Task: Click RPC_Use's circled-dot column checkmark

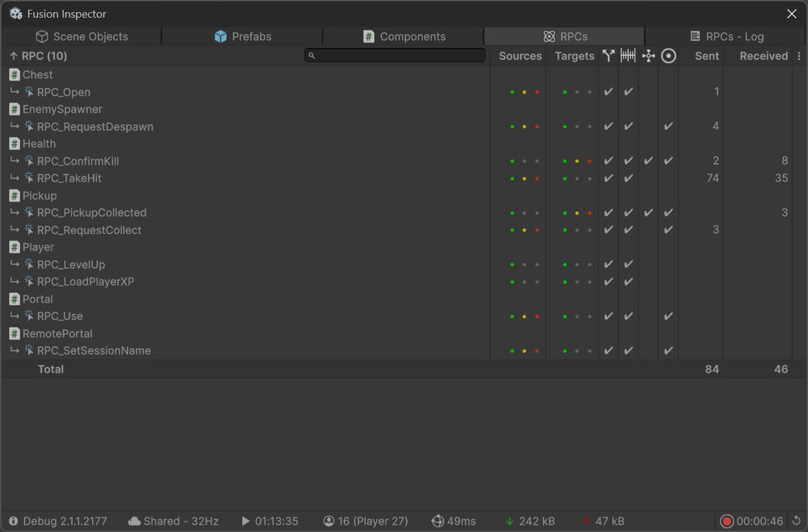Action: (668, 316)
